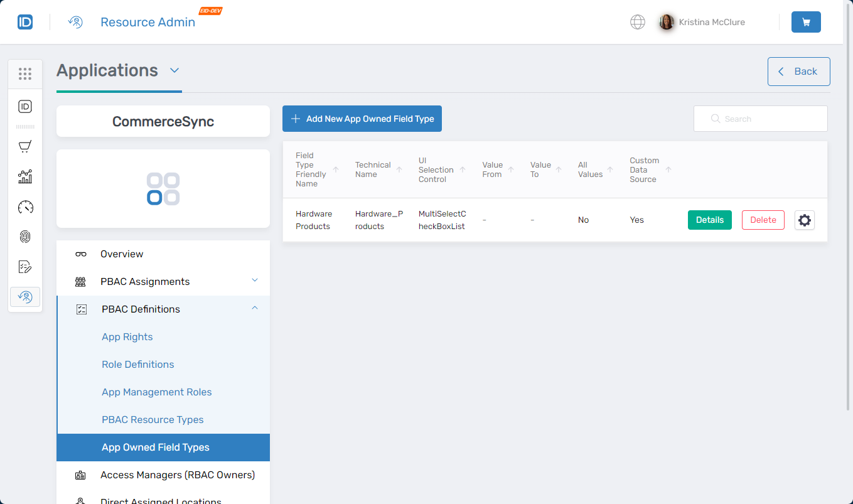This screenshot has height=504, width=853.
Task: Expand the Applications title dropdown
Action: point(174,70)
